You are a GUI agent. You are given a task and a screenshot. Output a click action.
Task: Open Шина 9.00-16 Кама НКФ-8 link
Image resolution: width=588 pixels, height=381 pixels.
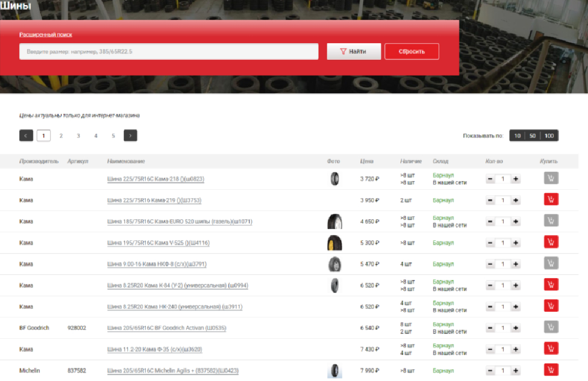pyautogui.click(x=157, y=264)
